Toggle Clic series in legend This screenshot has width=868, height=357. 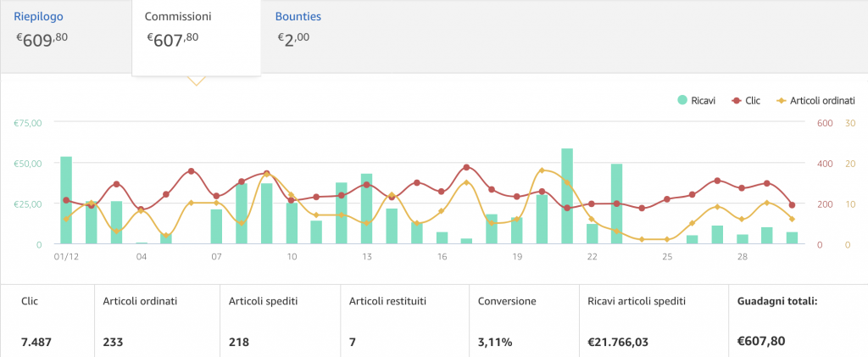(746, 101)
